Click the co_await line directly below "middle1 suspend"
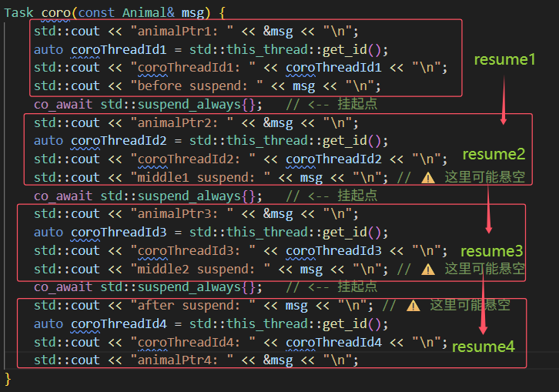559x392 pixels. pos(206,196)
